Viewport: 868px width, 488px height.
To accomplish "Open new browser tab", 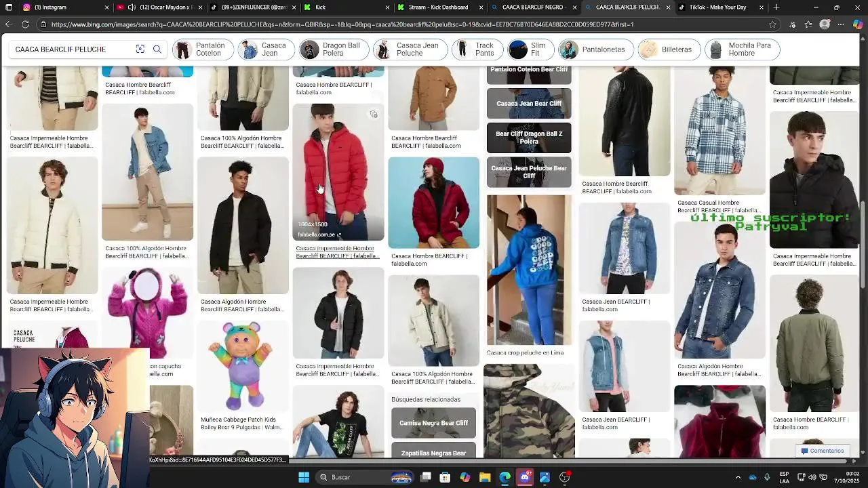I will [776, 7].
